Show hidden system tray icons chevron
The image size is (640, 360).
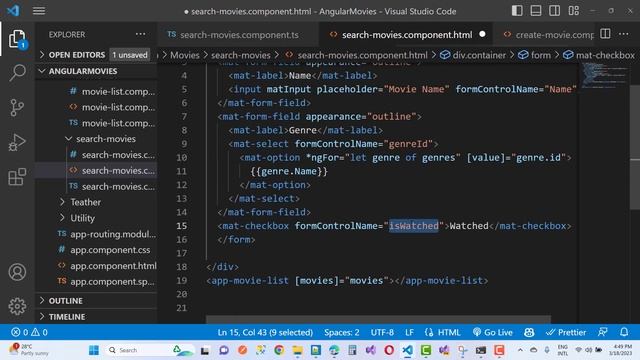click(x=520, y=350)
